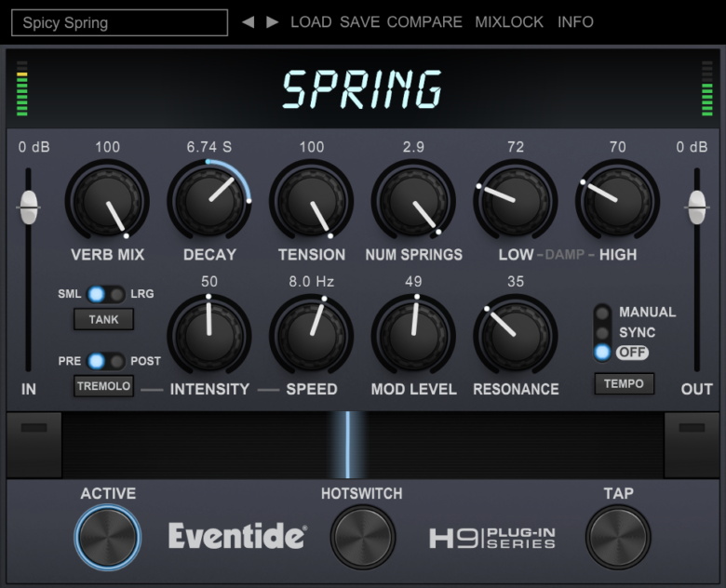Click the TANK button
Image resolution: width=726 pixels, height=588 pixels.
point(103,319)
